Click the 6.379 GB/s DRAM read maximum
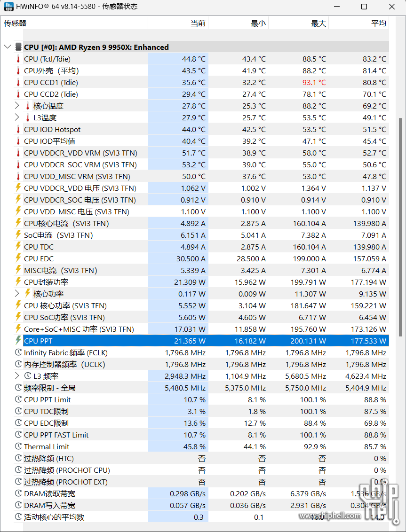406x532 pixels. (308, 493)
